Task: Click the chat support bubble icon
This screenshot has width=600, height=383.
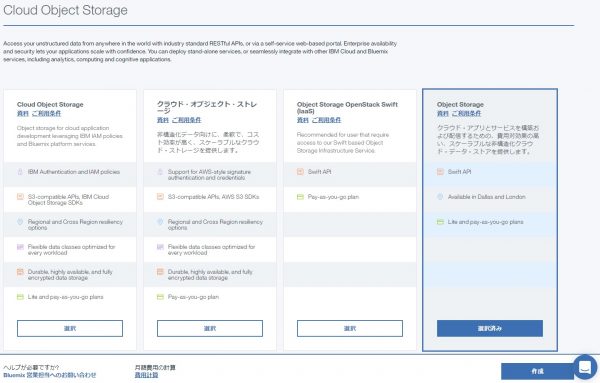Action: pos(585,367)
